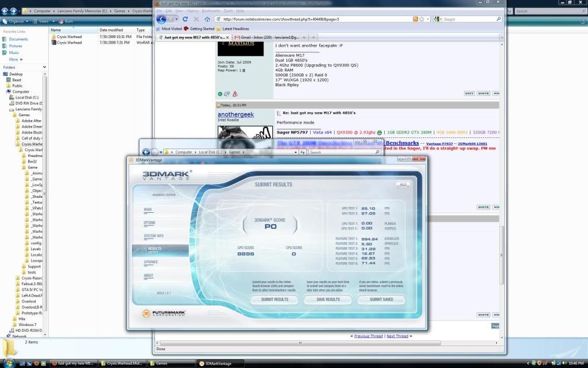
Task: Open Main section in 3DMark Vantage
Action: 148,210
